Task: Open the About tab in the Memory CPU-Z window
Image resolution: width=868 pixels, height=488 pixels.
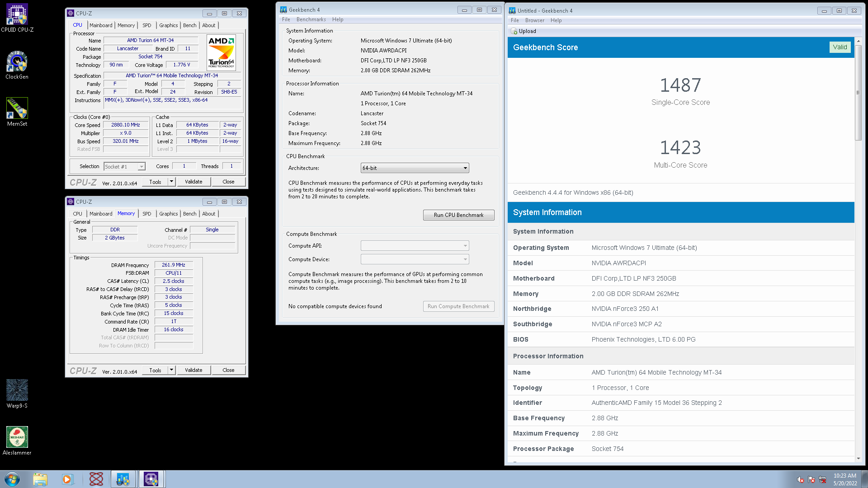Action: click(209, 214)
